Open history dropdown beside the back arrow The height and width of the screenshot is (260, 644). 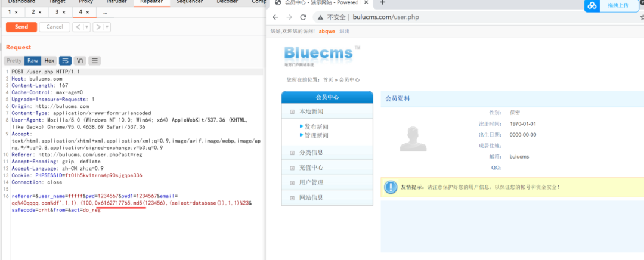(x=86, y=27)
